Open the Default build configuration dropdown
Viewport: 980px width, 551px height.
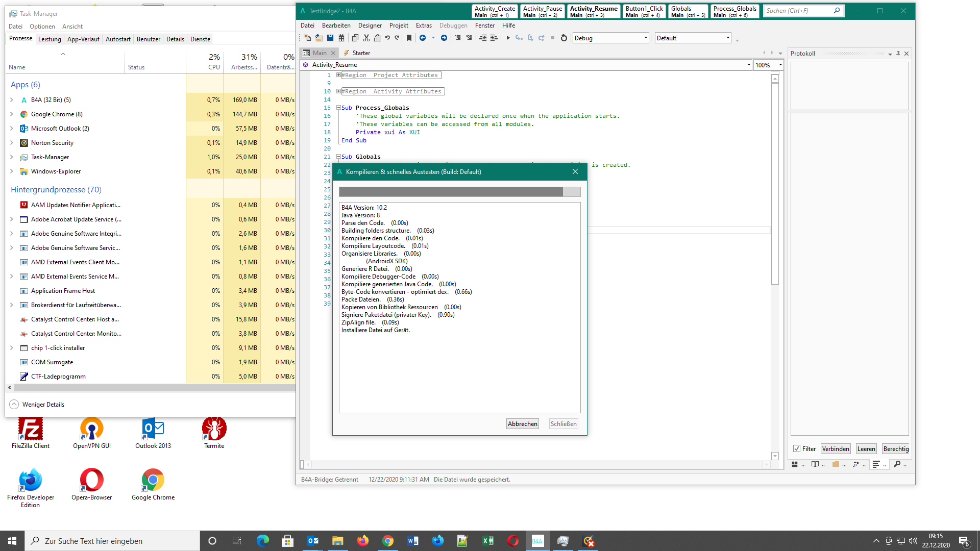pos(728,38)
